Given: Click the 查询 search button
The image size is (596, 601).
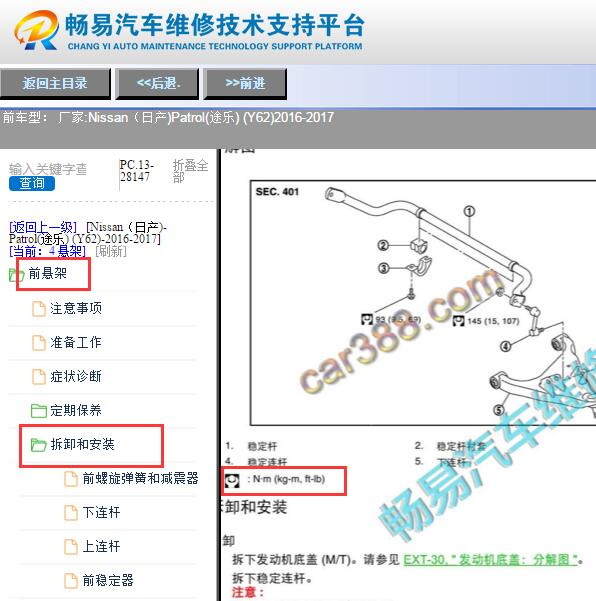Looking at the screenshot, I should coord(32,183).
